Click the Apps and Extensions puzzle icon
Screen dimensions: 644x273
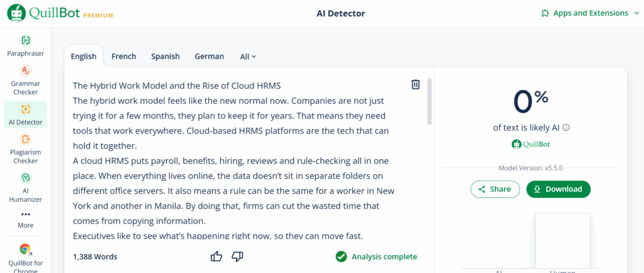(545, 13)
